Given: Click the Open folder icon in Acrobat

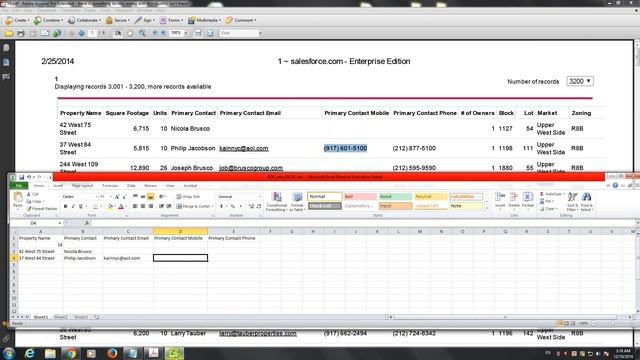Looking at the screenshot, I should coord(9,33).
